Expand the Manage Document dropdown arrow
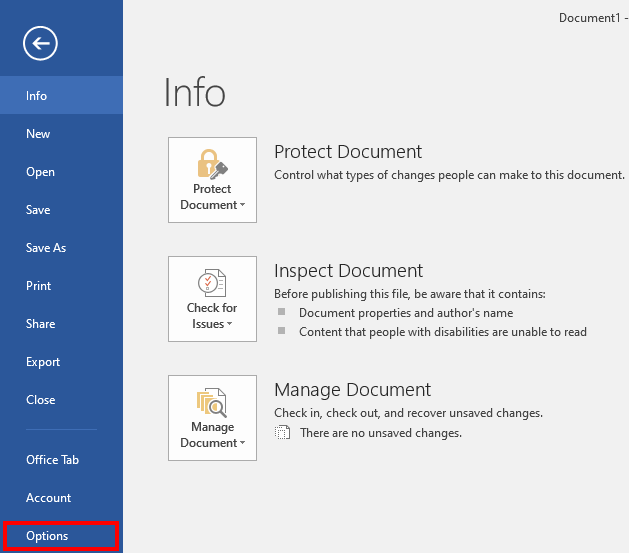The width and height of the screenshot is (629, 553). 242,443
